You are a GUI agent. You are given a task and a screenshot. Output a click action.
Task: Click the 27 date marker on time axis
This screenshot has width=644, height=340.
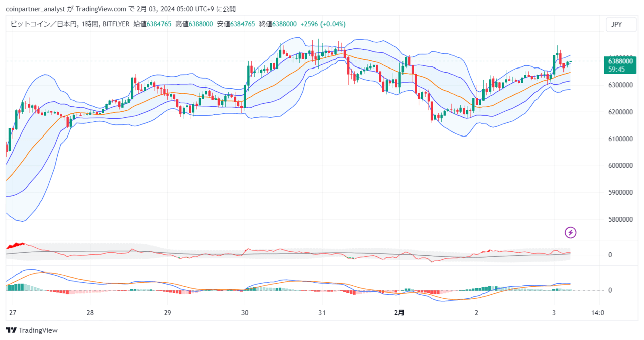tap(12, 313)
